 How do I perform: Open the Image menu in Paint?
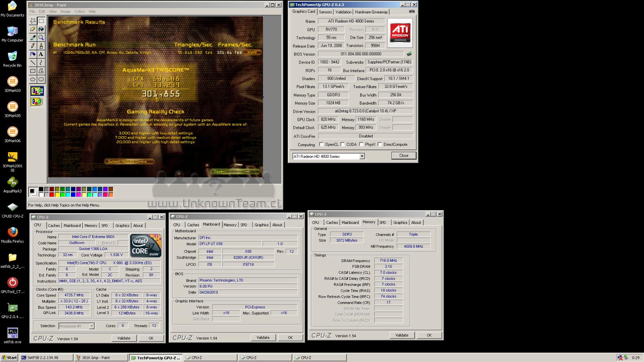click(x=65, y=11)
